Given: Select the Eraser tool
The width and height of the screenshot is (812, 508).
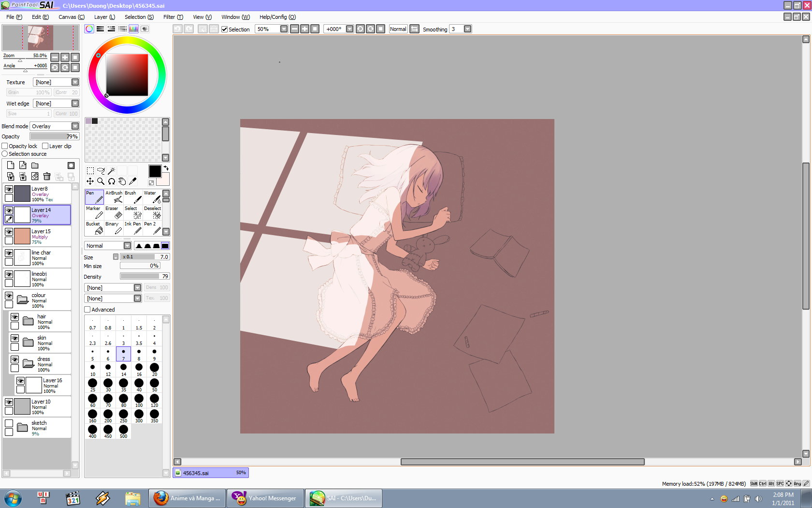Looking at the screenshot, I should coord(114,212).
